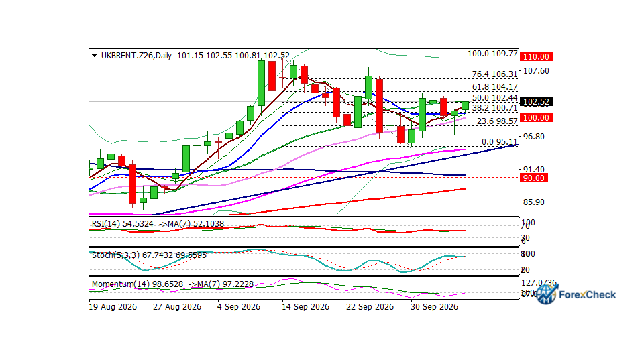Click the RSI(14) 54.5324 indicator label
Viewport: 644px width, 362px height.
coord(122,224)
